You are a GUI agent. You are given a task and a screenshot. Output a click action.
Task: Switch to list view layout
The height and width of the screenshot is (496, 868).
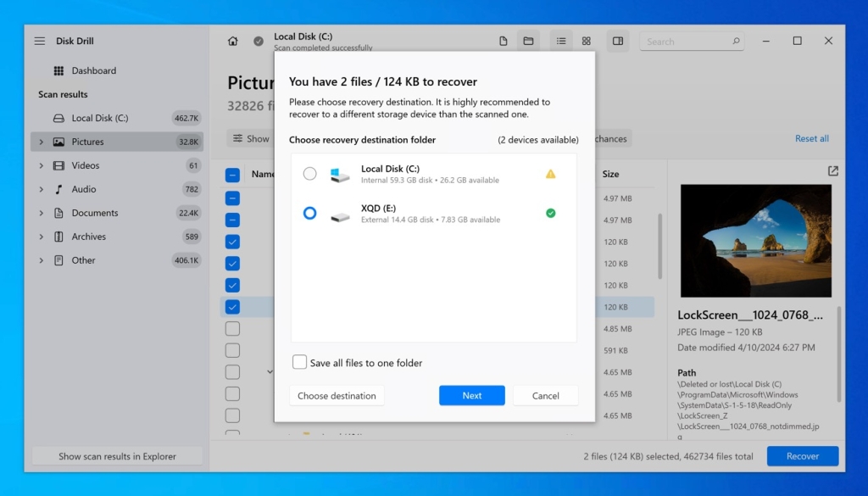click(560, 40)
